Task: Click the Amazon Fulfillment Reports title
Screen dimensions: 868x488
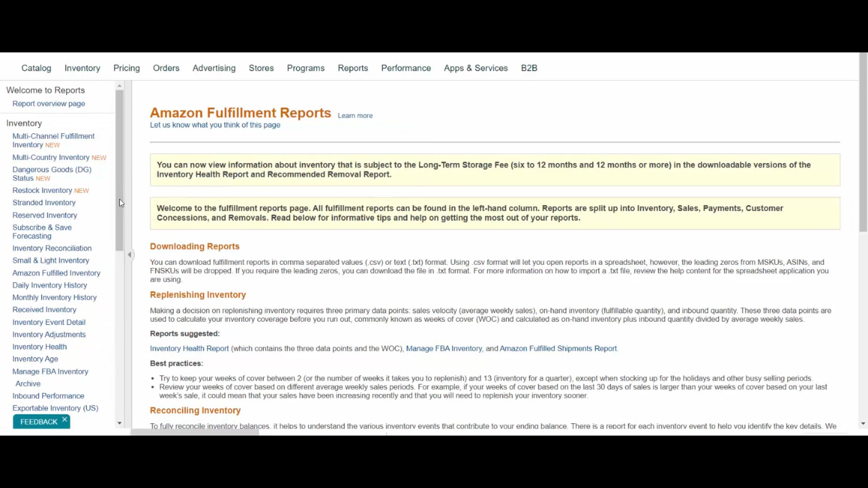Action: tap(241, 113)
